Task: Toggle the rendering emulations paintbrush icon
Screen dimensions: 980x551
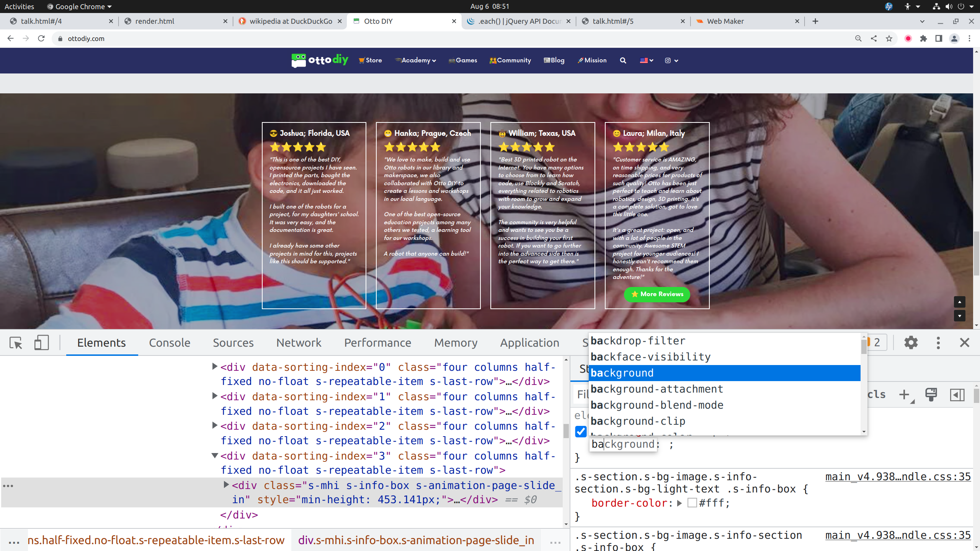Action: click(931, 395)
